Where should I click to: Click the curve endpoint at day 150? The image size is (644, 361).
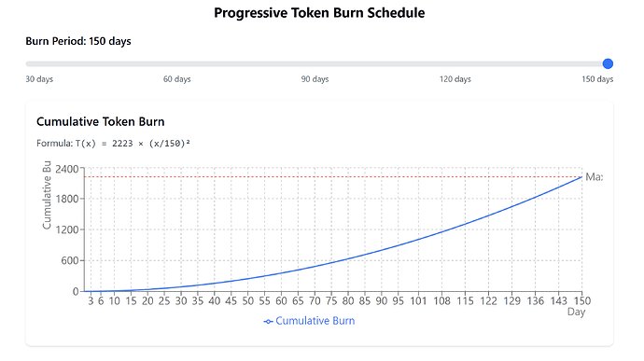(x=581, y=177)
